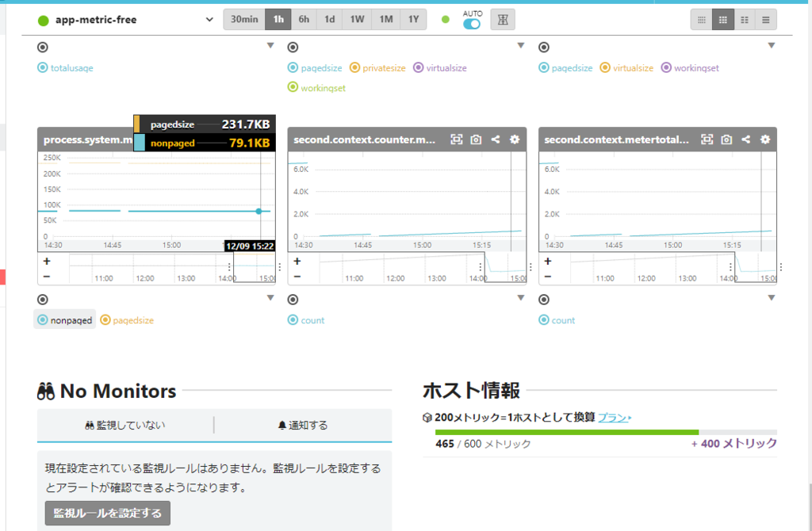Select the 1W time range
Screen dimensions: 812x531
[358, 20]
